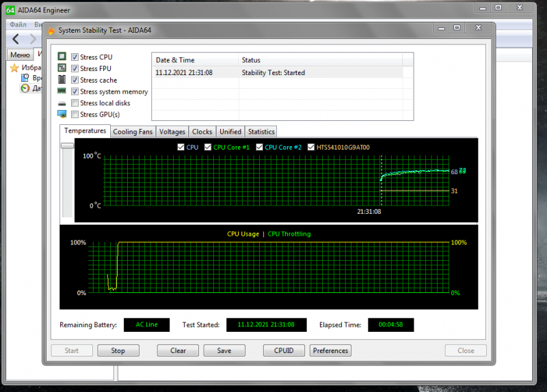
Task: Open the Файл menu
Action: point(18,24)
